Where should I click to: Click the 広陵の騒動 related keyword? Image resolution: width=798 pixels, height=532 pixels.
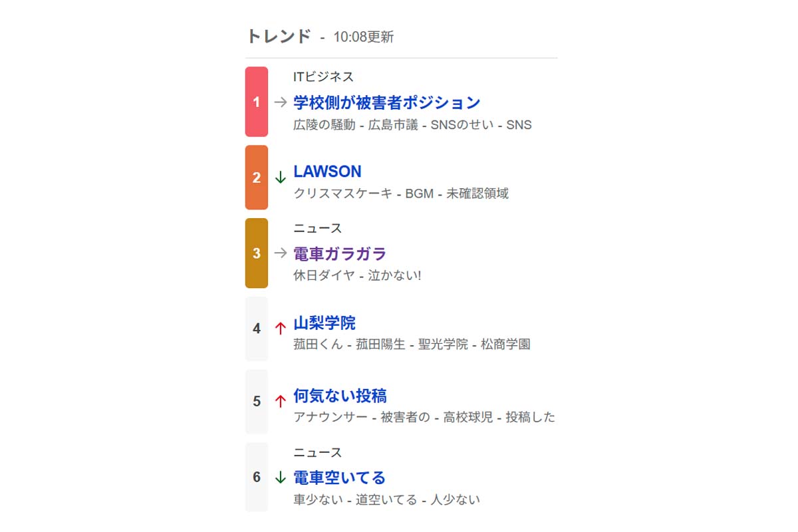click(324, 125)
